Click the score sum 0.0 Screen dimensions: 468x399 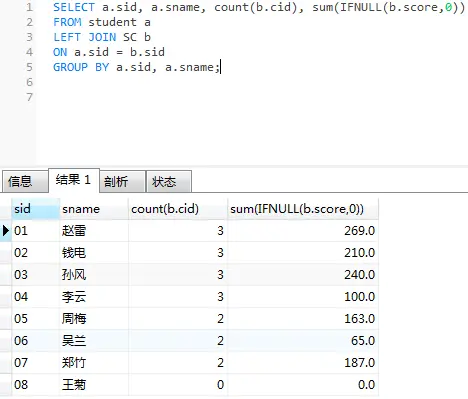pos(303,385)
